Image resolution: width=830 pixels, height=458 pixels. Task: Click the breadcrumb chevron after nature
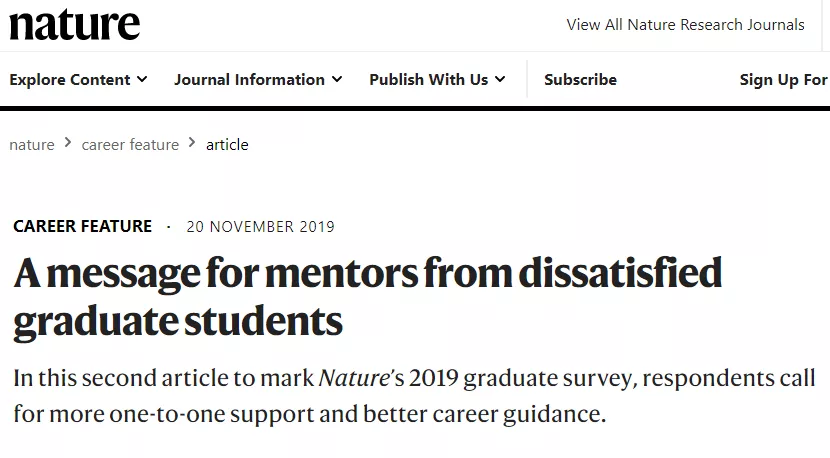(68, 143)
